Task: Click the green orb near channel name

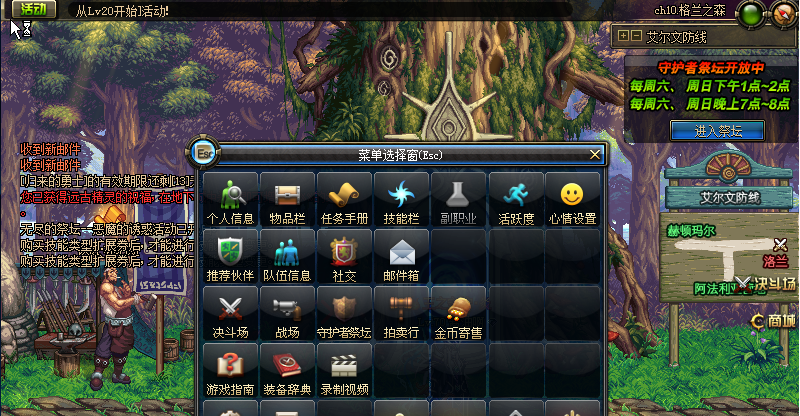Action: [x=751, y=15]
